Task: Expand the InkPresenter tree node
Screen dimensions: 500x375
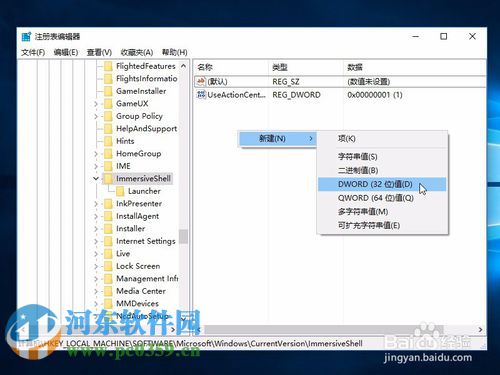Action: pos(96,204)
